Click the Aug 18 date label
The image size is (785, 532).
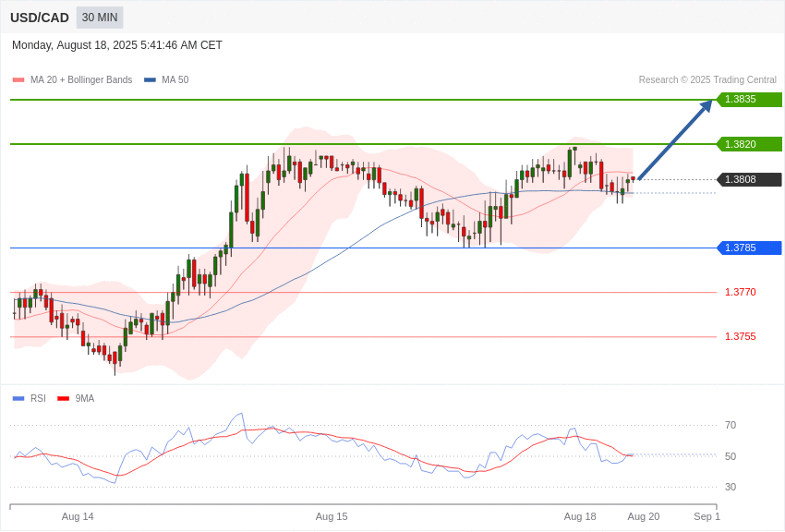pyautogui.click(x=580, y=516)
